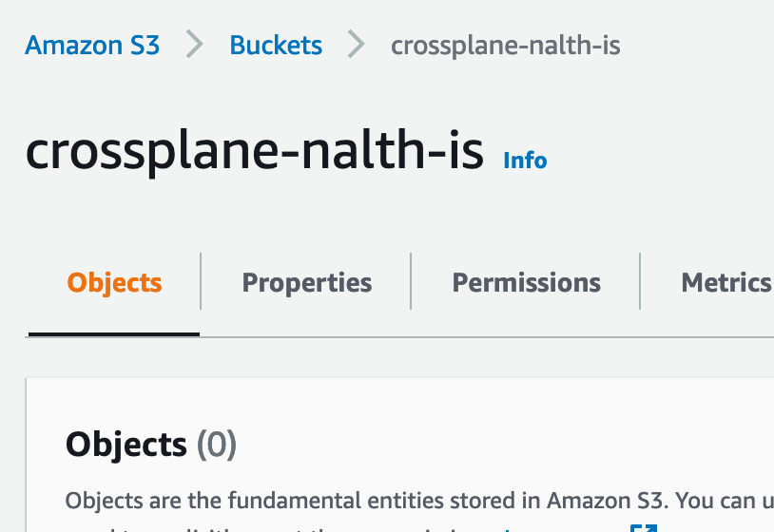Click the chevron after Amazon S3 breadcrumb
The image size is (774, 532).
pos(194,45)
